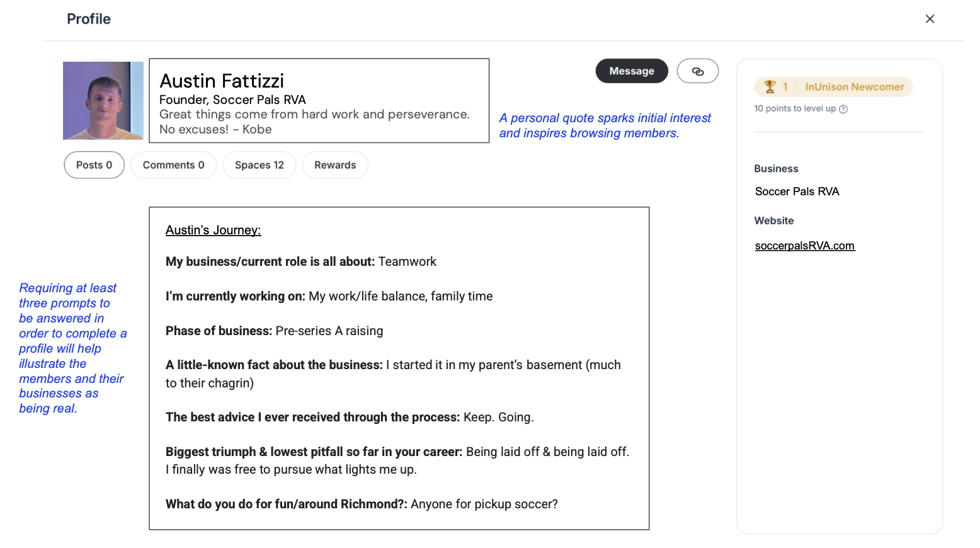The image size is (980, 548).
Task: Click the Founder, Soccer Pals RVA subtitle
Action: [232, 100]
